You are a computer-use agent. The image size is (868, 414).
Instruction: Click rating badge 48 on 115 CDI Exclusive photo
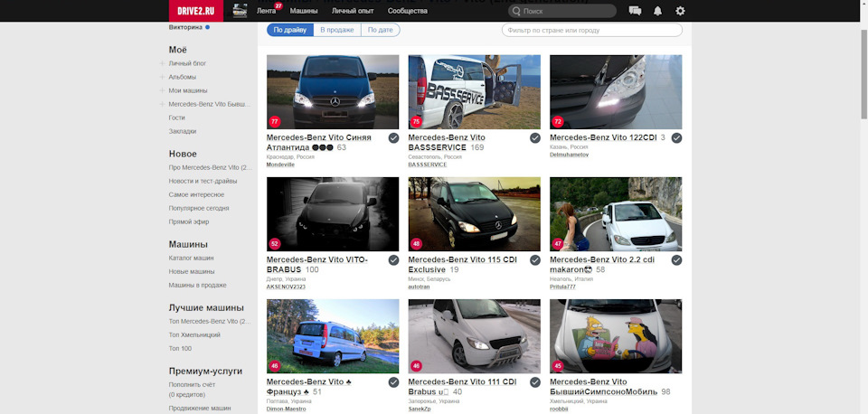[x=416, y=243]
